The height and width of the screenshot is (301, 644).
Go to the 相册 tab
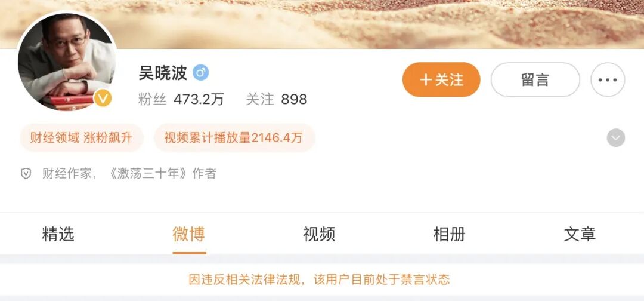pos(450,234)
